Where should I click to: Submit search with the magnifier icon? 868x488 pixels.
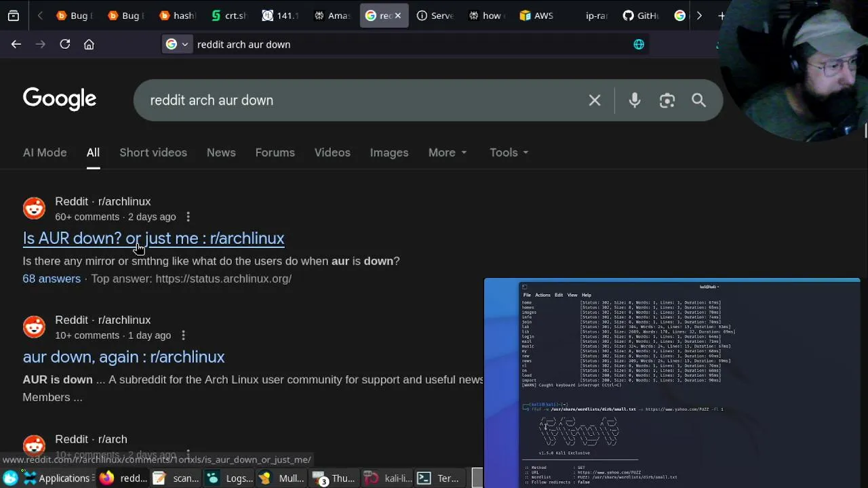pyautogui.click(x=698, y=100)
